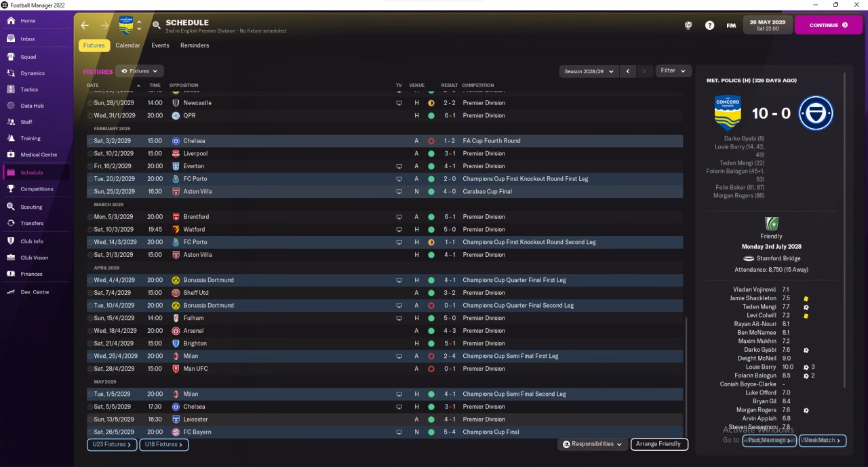Click the Arrange Friendly button

click(x=659, y=444)
